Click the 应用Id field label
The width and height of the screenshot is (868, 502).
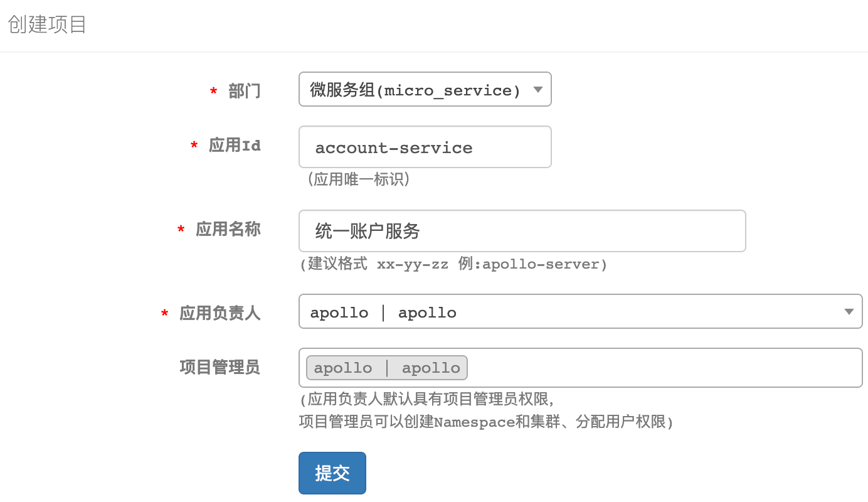point(235,146)
